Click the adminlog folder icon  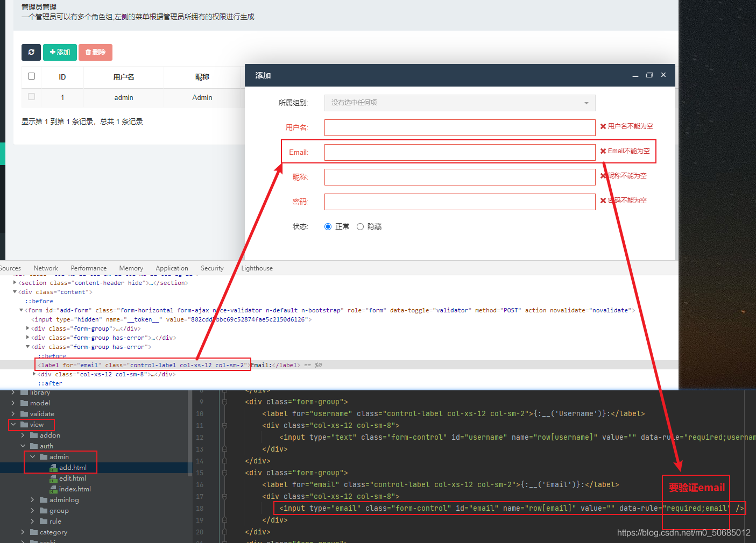pyautogui.click(x=44, y=499)
